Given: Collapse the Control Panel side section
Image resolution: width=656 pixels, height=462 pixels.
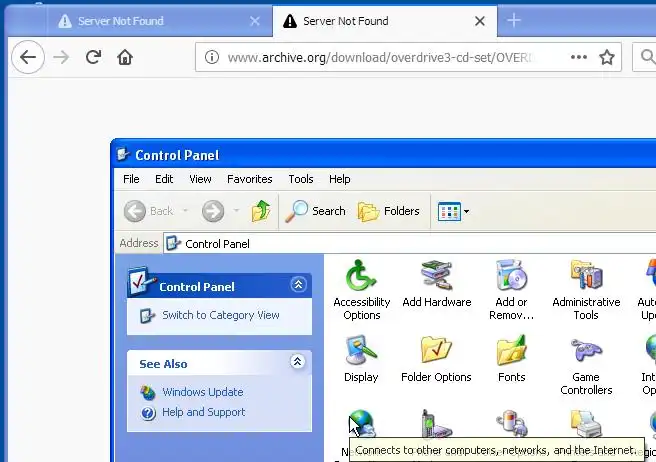Looking at the screenshot, I should click(x=298, y=285).
